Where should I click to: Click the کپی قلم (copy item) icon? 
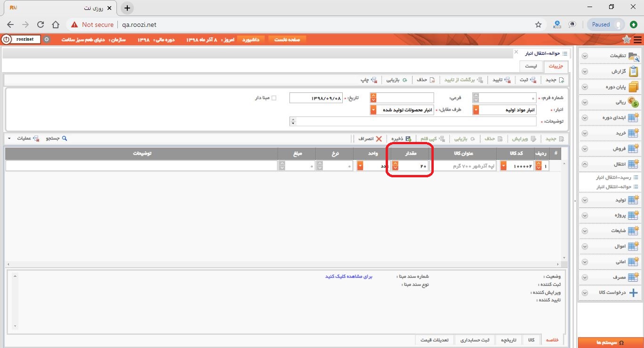(x=442, y=139)
